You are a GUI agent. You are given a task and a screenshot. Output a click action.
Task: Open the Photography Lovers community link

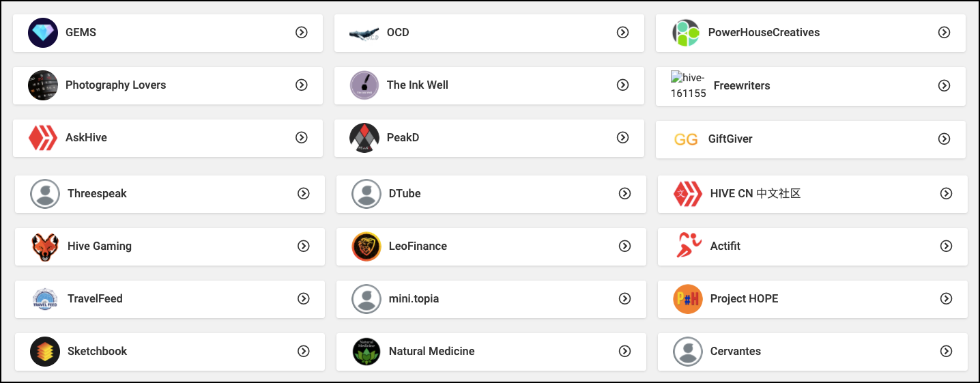(168, 85)
